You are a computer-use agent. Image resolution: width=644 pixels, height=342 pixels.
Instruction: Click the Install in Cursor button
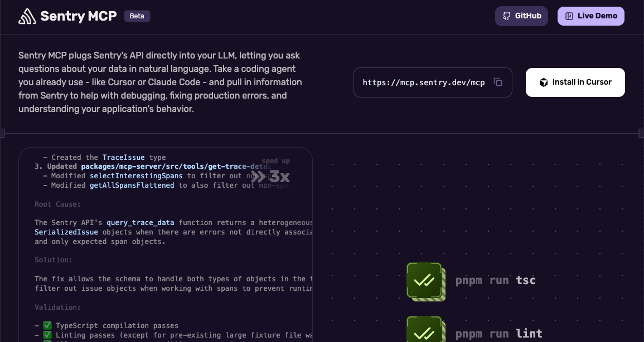tap(575, 82)
